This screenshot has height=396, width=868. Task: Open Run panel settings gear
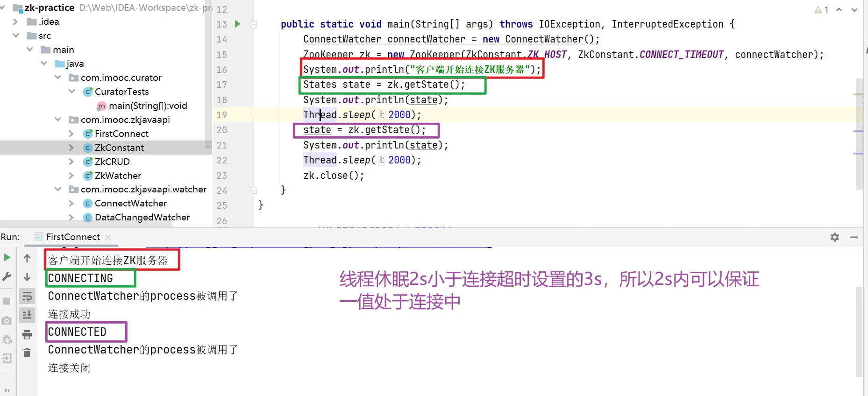click(x=835, y=237)
